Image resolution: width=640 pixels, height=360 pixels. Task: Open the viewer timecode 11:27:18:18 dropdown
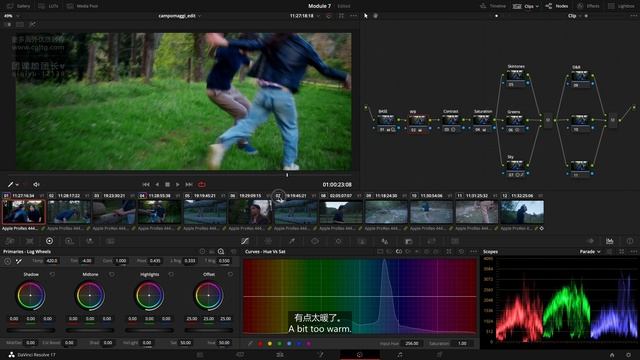(304, 16)
